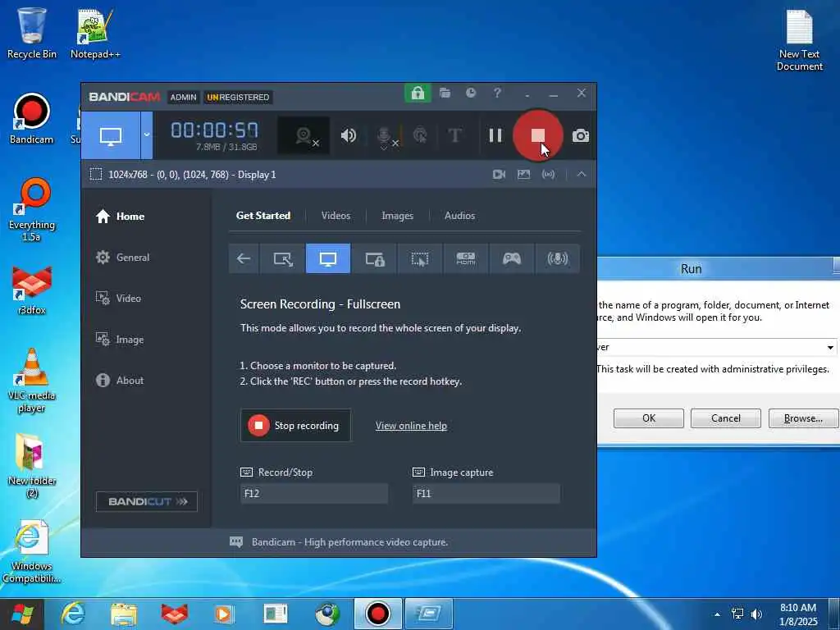
Task: Click the image icon on status bar
Action: [523, 175]
